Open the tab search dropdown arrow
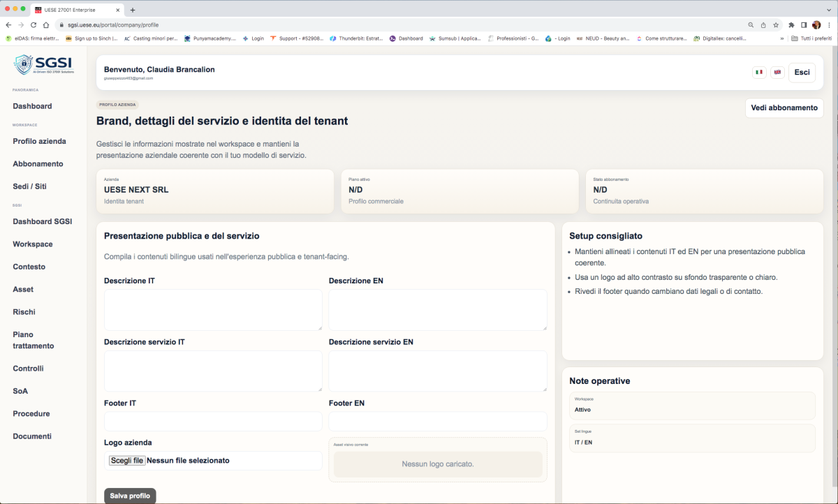The height and width of the screenshot is (504, 838). click(x=828, y=9)
